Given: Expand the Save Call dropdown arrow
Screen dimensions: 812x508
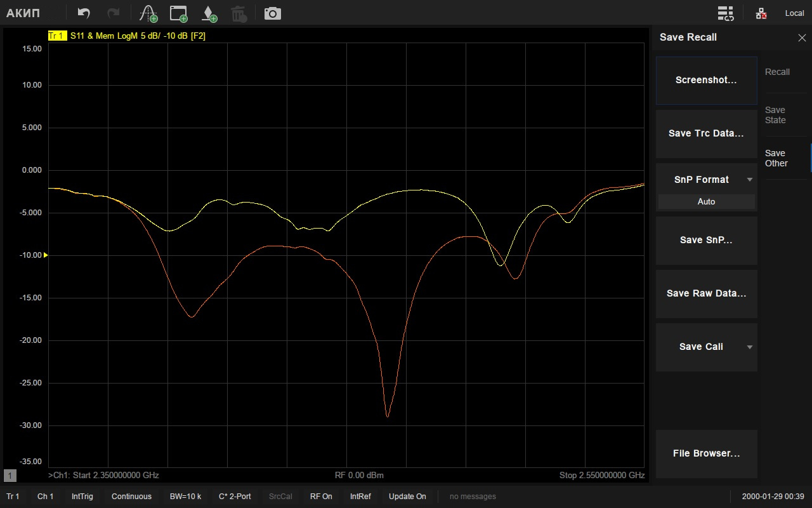Looking at the screenshot, I should (x=749, y=347).
